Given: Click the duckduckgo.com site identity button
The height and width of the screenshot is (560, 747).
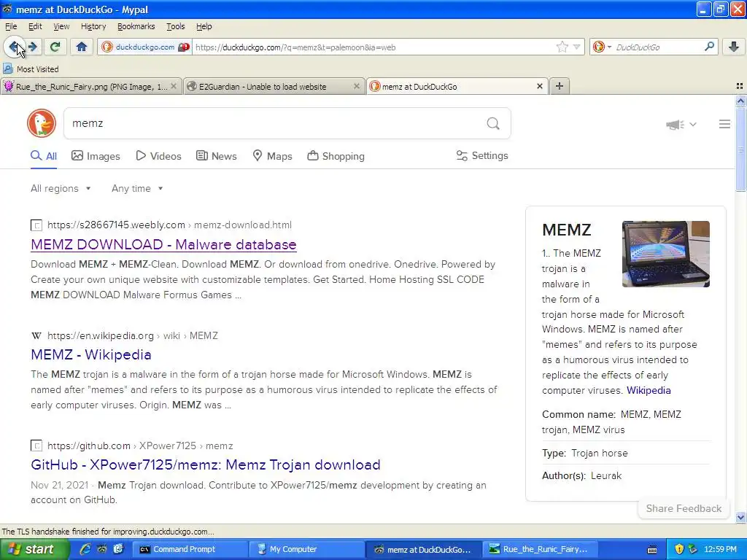Looking at the screenshot, I should click(x=145, y=47).
